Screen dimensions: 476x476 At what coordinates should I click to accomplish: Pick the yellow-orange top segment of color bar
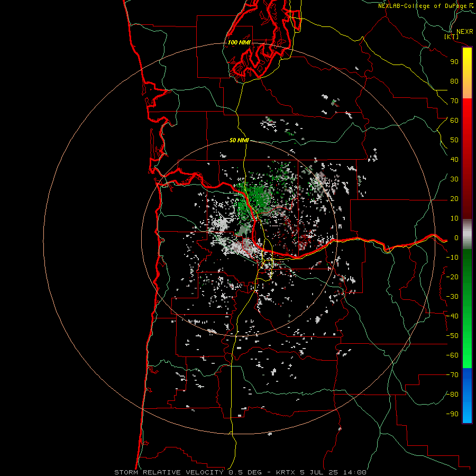(467, 73)
